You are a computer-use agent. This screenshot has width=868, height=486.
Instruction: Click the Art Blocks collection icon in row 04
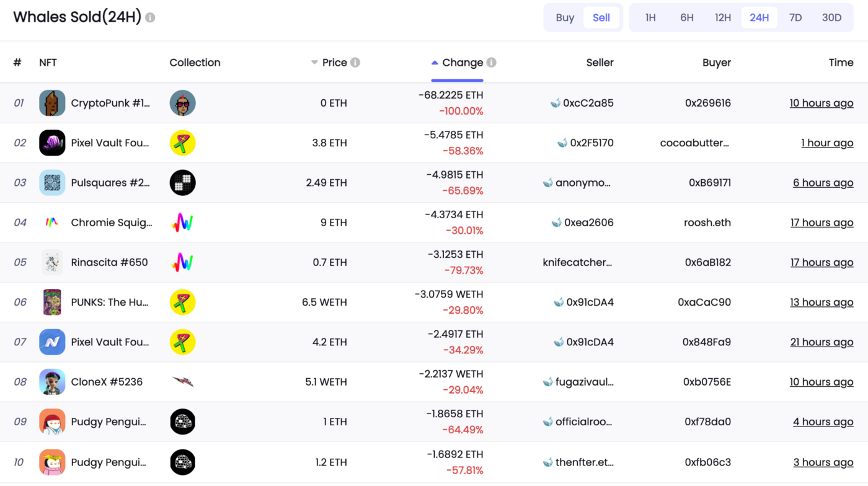(183, 222)
